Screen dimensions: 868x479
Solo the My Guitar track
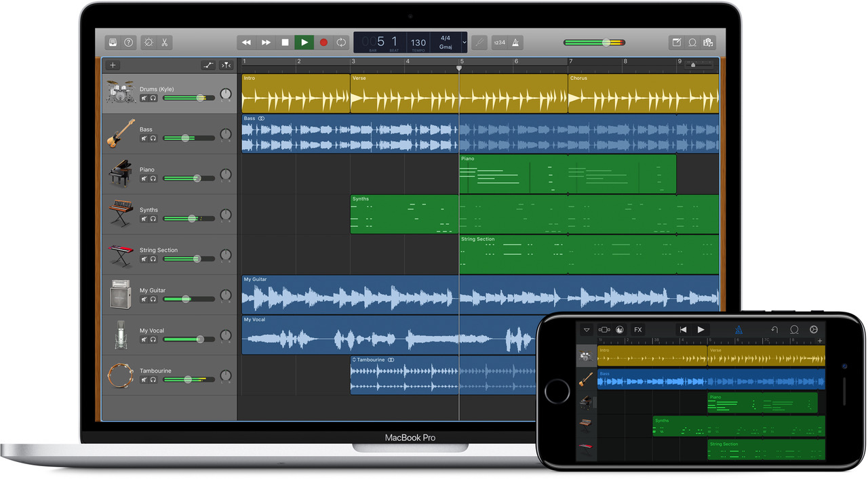(x=153, y=299)
